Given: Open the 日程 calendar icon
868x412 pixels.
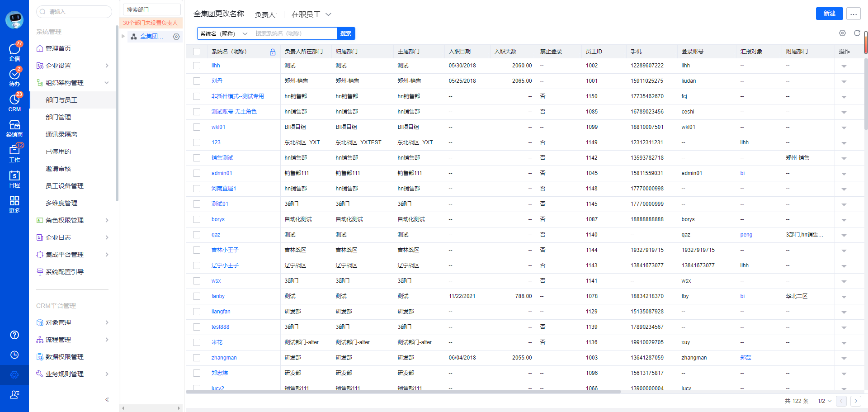Looking at the screenshot, I should click(14, 179).
